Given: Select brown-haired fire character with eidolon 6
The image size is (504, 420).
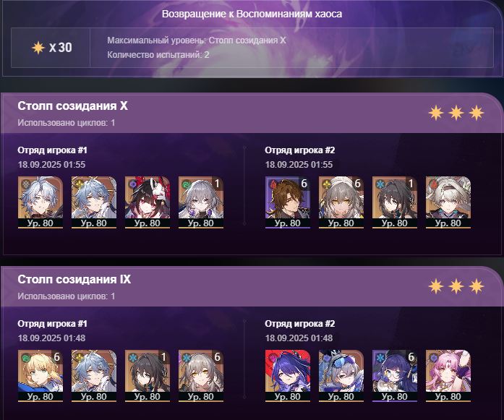Looking at the screenshot, I should [x=288, y=202].
